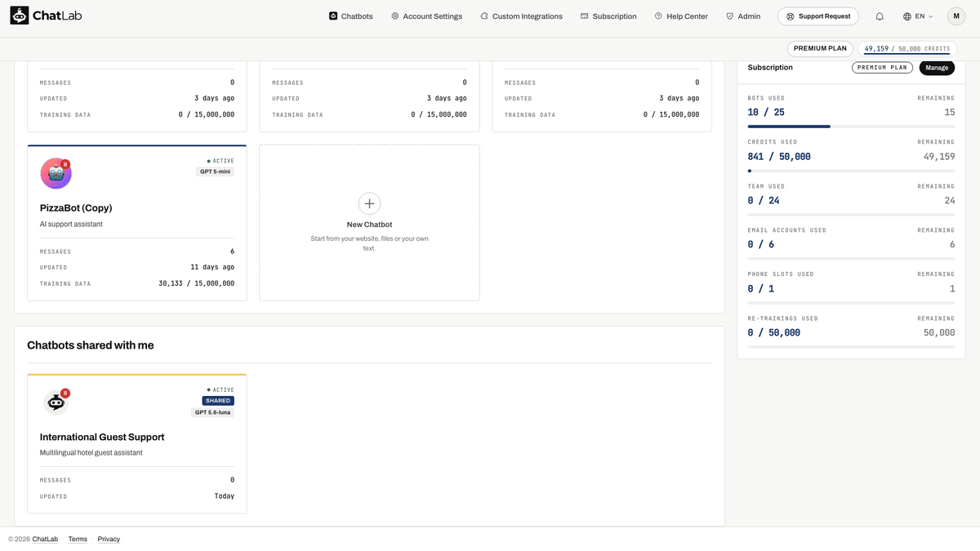Click the Account Settings gear icon
Screen dimensions: 980x551
(x=395, y=16)
